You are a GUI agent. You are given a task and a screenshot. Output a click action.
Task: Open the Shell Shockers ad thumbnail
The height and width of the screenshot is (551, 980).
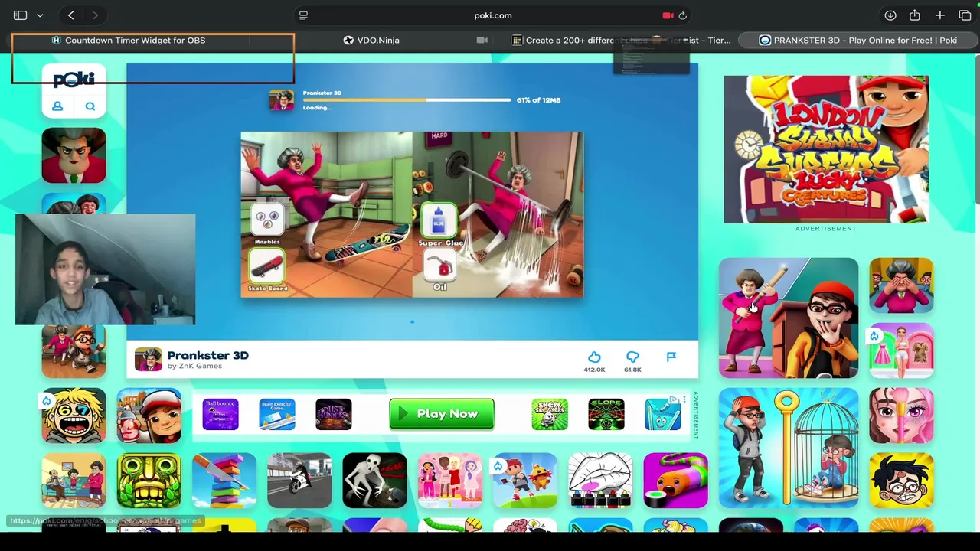pos(550,414)
